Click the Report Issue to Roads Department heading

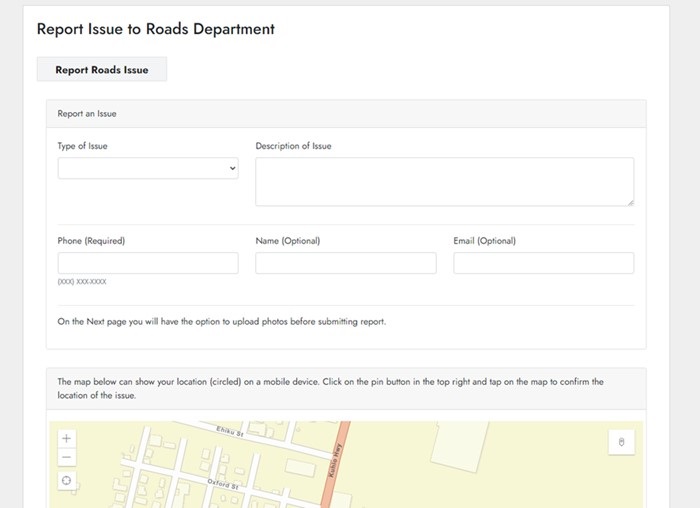pos(155,29)
